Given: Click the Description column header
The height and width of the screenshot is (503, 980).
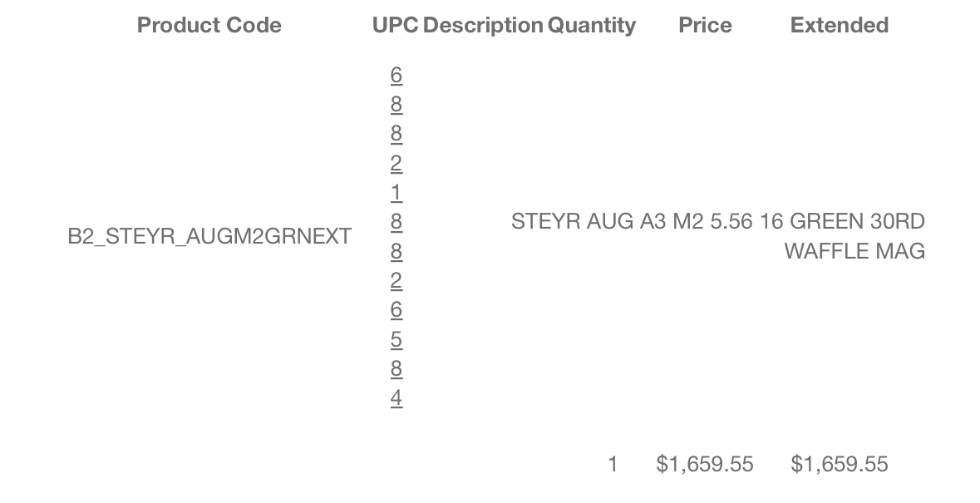Looking at the screenshot, I should [x=482, y=25].
